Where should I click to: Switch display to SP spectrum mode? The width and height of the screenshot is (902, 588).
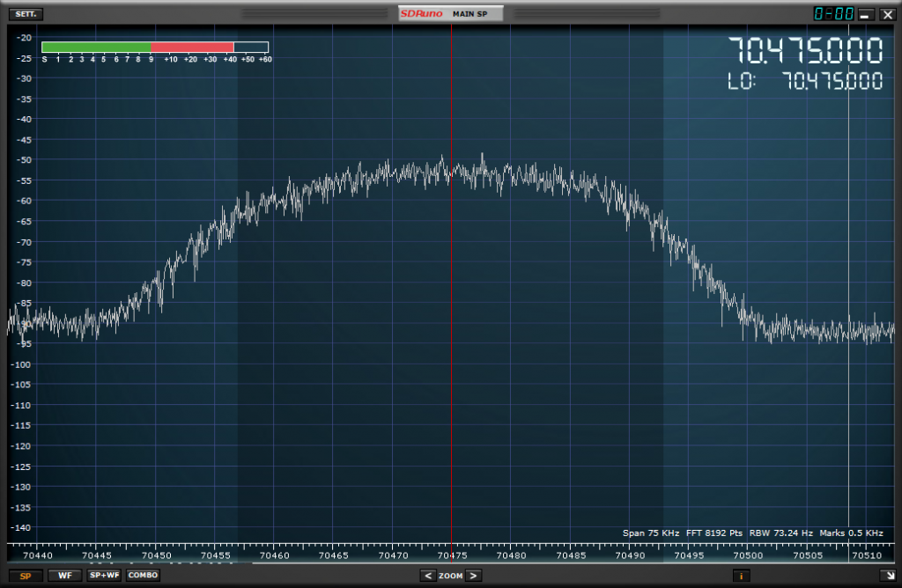click(26, 576)
